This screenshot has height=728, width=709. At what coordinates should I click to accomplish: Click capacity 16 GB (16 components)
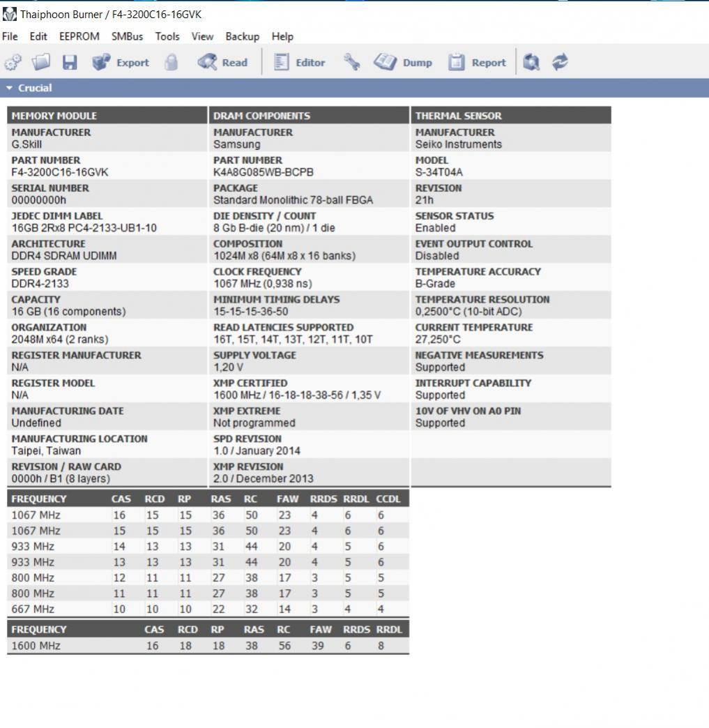69,312
